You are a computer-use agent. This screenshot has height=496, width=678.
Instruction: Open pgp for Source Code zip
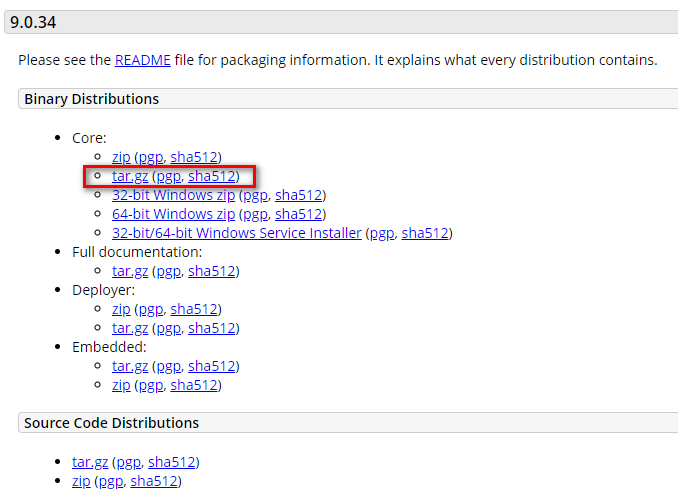[x=111, y=481]
